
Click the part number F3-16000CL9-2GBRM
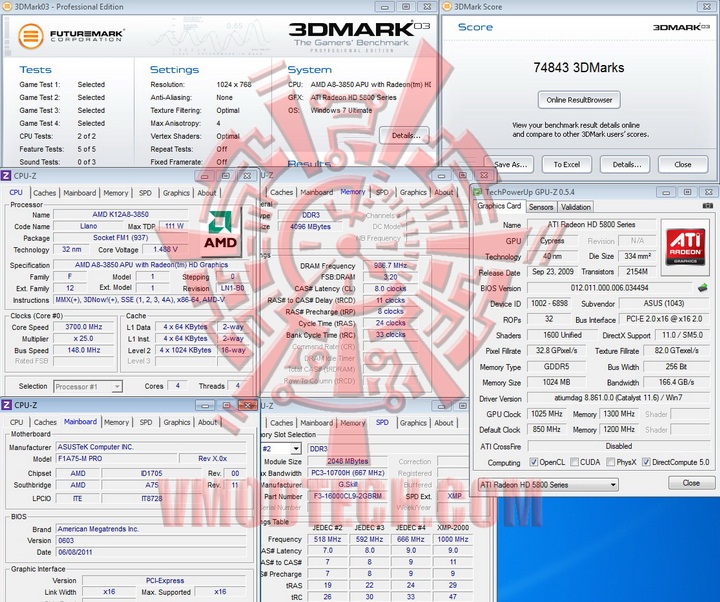coord(348,496)
